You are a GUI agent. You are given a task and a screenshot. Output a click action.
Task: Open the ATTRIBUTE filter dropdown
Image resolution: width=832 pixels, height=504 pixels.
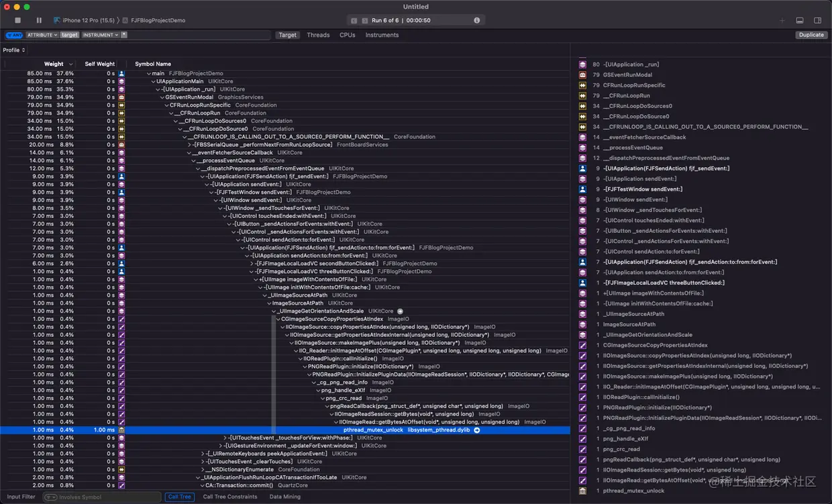(42, 35)
